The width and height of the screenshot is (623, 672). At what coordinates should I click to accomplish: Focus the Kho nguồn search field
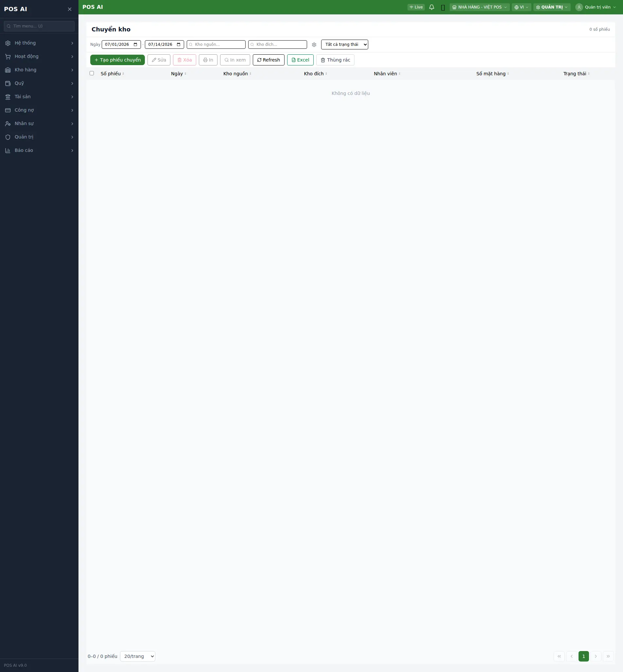pos(216,45)
